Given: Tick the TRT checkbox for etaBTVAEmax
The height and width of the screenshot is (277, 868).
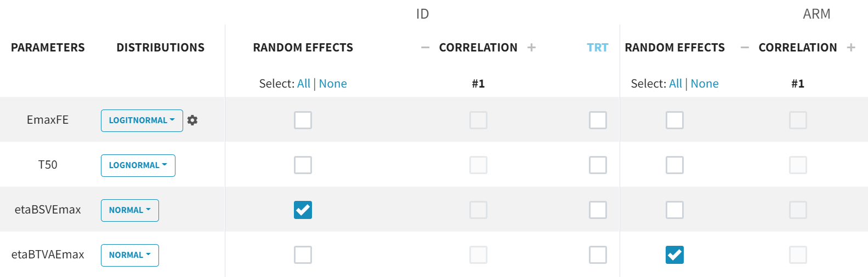Looking at the screenshot, I should [x=598, y=255].
